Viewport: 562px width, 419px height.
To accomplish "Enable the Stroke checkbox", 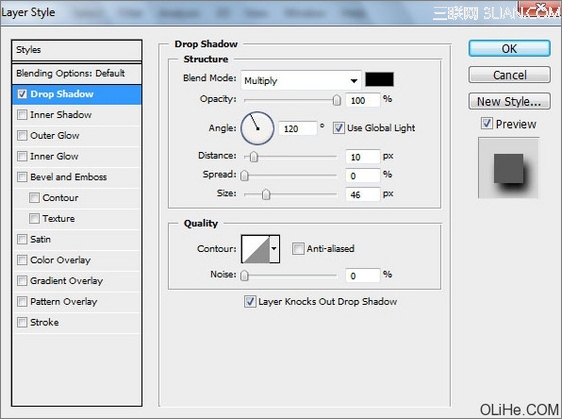I will tap(22, 322).
